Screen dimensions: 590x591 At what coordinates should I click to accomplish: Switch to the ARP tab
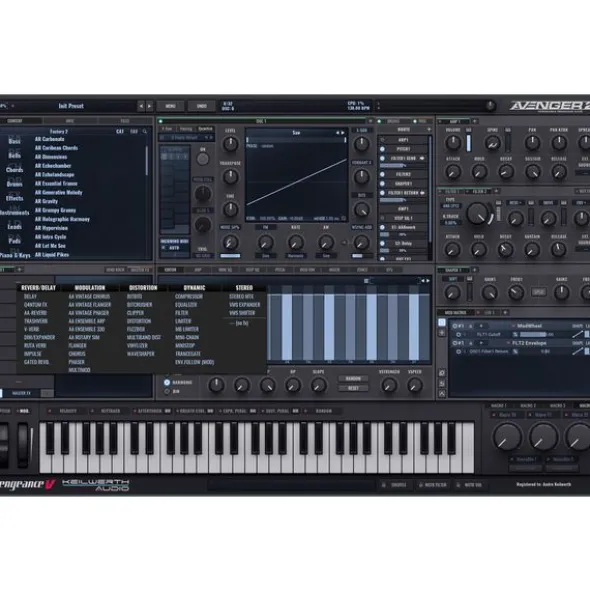click(x=198, y=270)
